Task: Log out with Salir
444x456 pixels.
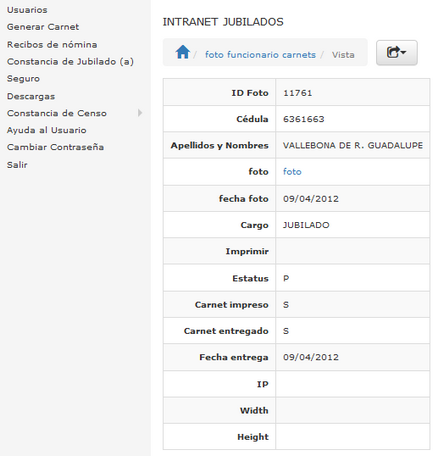Action: point(17,165)
